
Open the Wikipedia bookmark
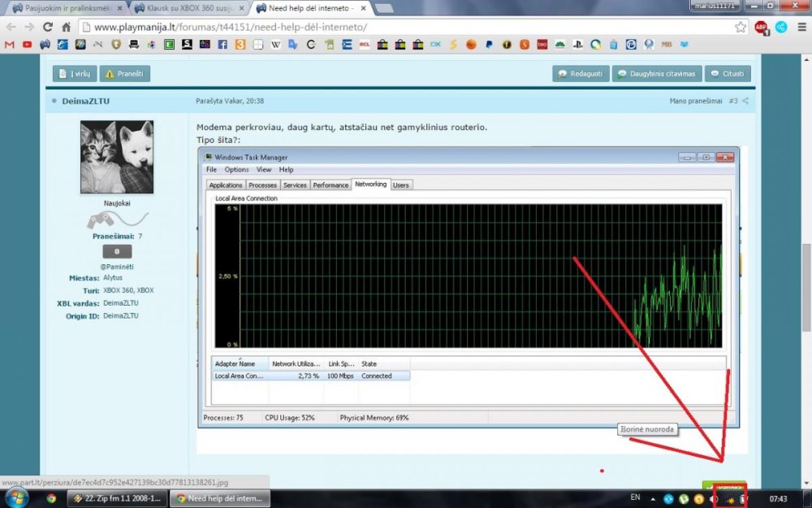pyautogui.click(x=275, y=45)
